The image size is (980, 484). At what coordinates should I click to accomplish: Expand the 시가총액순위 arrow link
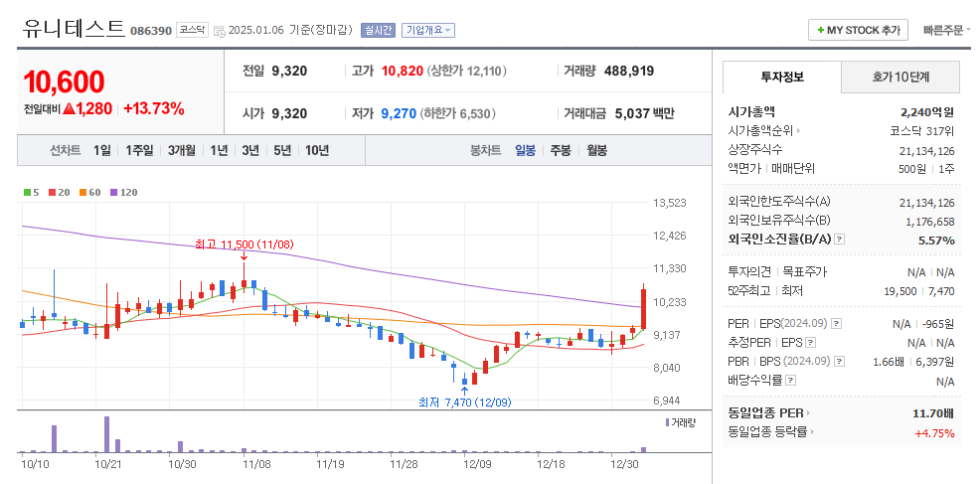799,131
